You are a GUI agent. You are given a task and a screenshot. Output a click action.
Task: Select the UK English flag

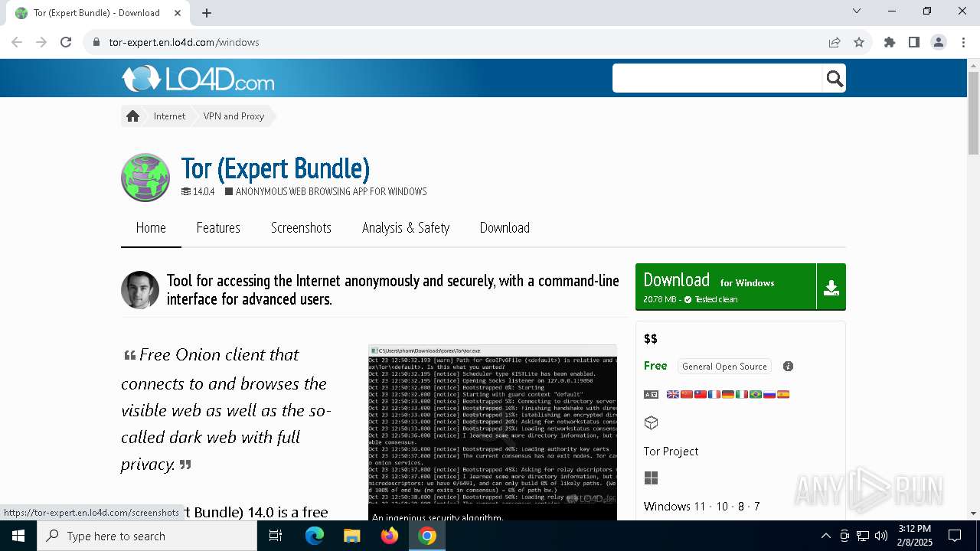pyautogui.click(x=673, y=394)
